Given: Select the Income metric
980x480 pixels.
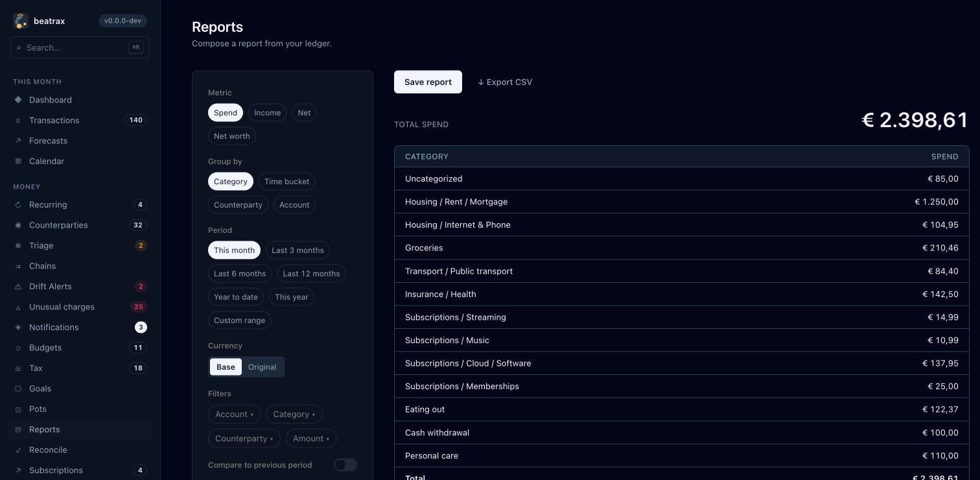Looking at the screenshot, I should pyautogui.click(x=267, y=113).
